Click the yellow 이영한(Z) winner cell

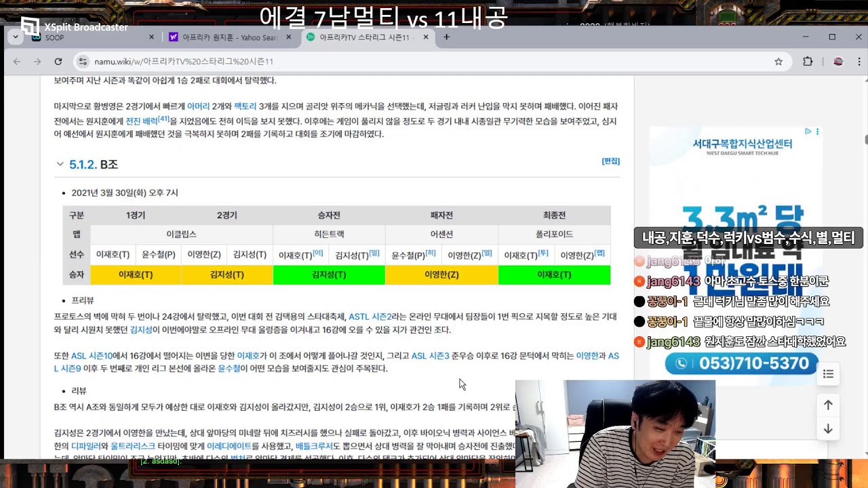click(x=441, y=275)
